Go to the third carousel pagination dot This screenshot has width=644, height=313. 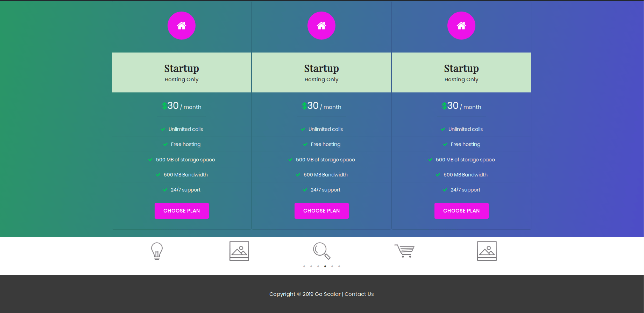pos(318,266)
